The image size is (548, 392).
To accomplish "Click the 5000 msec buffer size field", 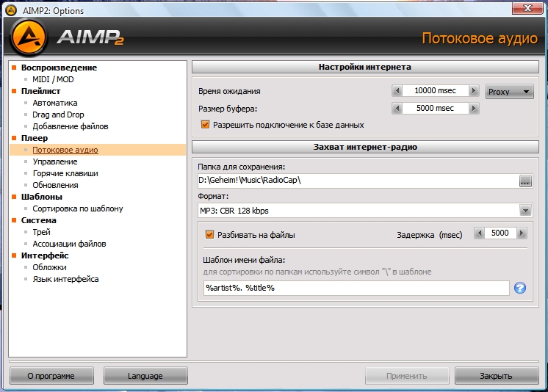I will pos(435,109).
